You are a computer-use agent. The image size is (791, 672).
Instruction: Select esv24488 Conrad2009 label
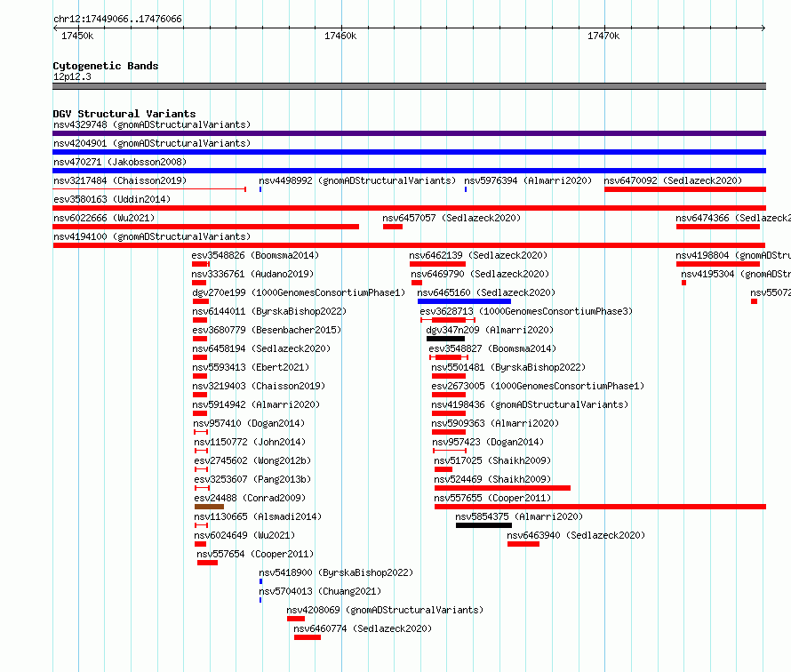(x=250, y=498)
